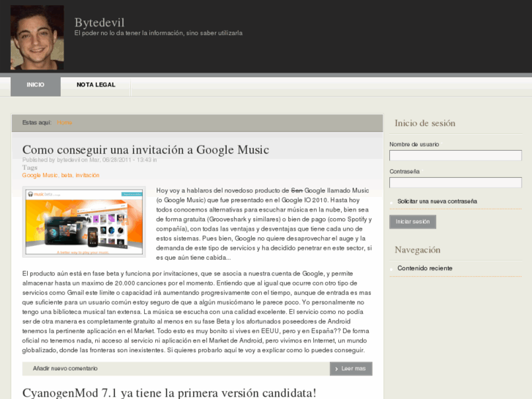
Task: Select the beta tag
Action: point(67,175)
